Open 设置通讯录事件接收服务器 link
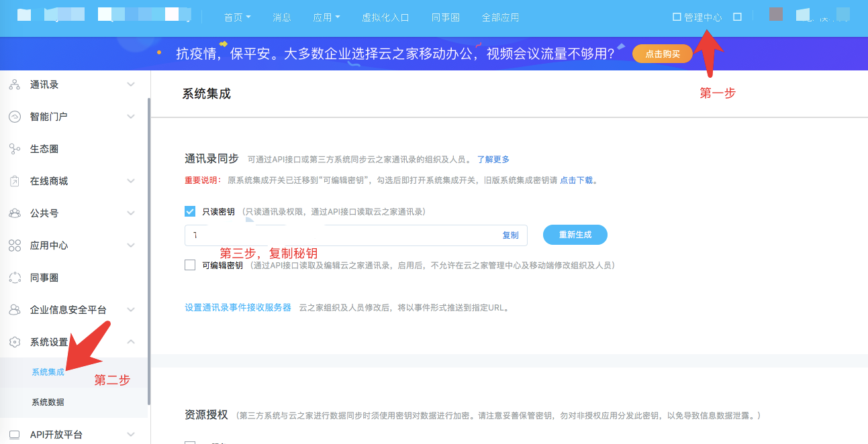 [238, 307]
